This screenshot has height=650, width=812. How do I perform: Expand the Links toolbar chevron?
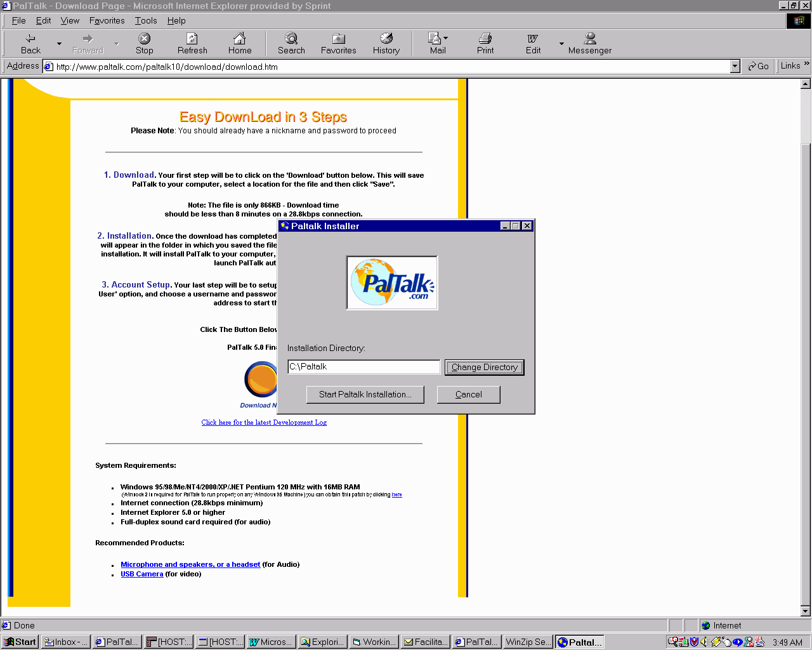[806, 63]
